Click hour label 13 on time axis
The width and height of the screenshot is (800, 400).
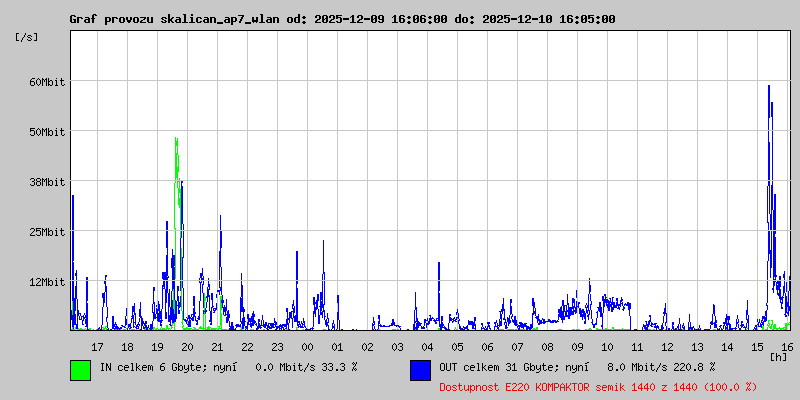pos(697,347)
